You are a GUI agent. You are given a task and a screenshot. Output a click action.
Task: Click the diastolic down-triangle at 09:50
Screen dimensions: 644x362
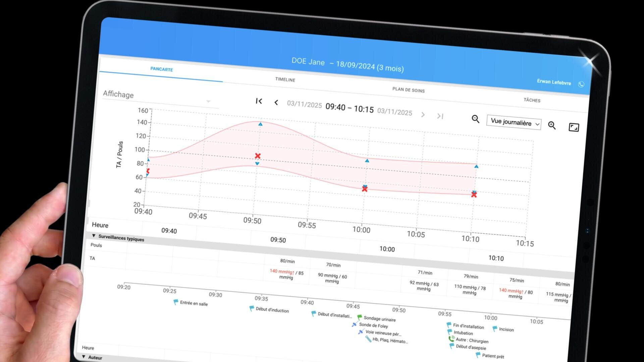[x=257, y=164]
